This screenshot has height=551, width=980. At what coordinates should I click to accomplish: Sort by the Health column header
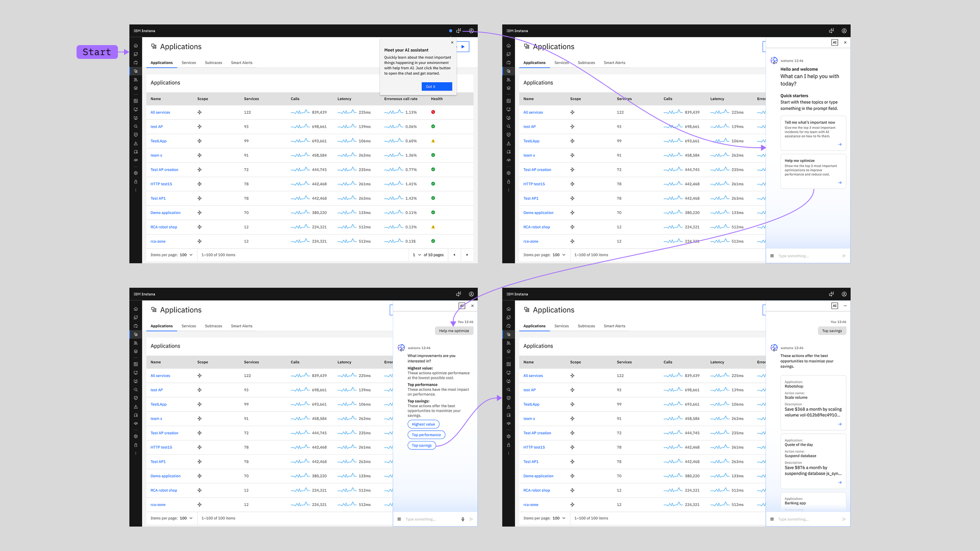437,99
